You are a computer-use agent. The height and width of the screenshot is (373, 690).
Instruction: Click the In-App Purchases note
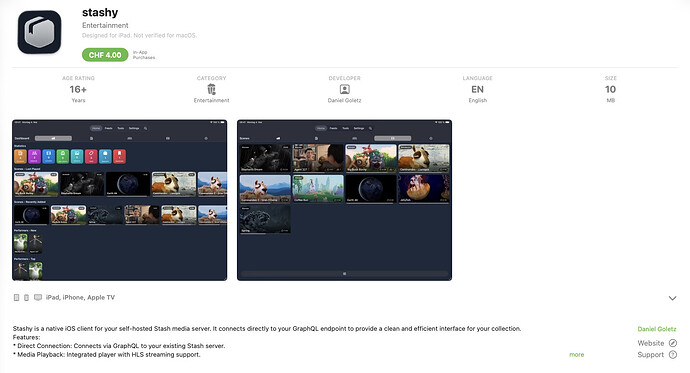point(144,55)
